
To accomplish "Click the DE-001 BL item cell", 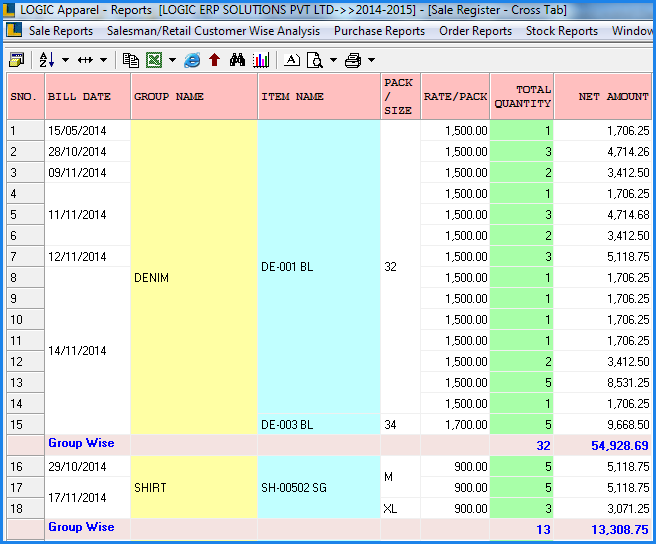I will click(319, 267).
